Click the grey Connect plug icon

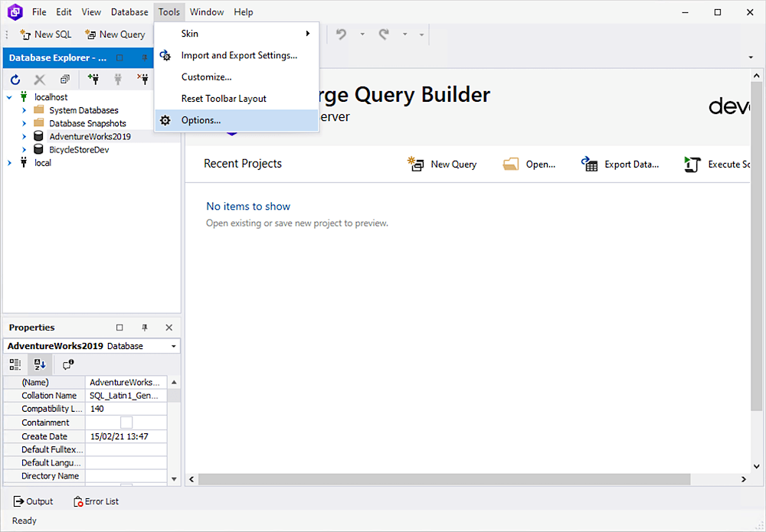118,79
